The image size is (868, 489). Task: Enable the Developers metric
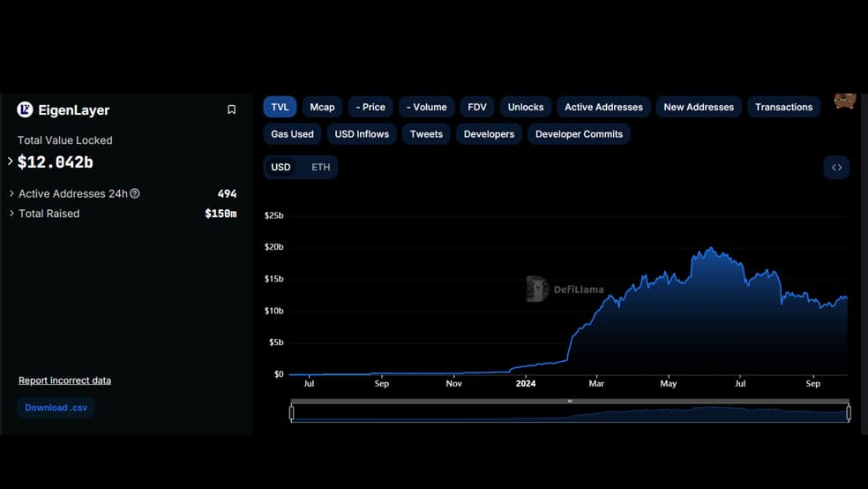489,134
